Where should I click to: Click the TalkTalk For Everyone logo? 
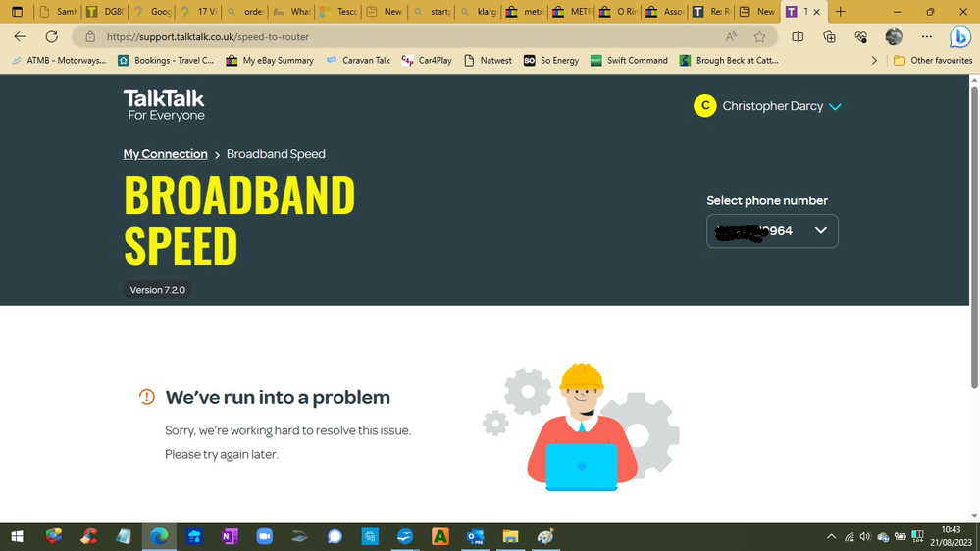coord(164,105)
